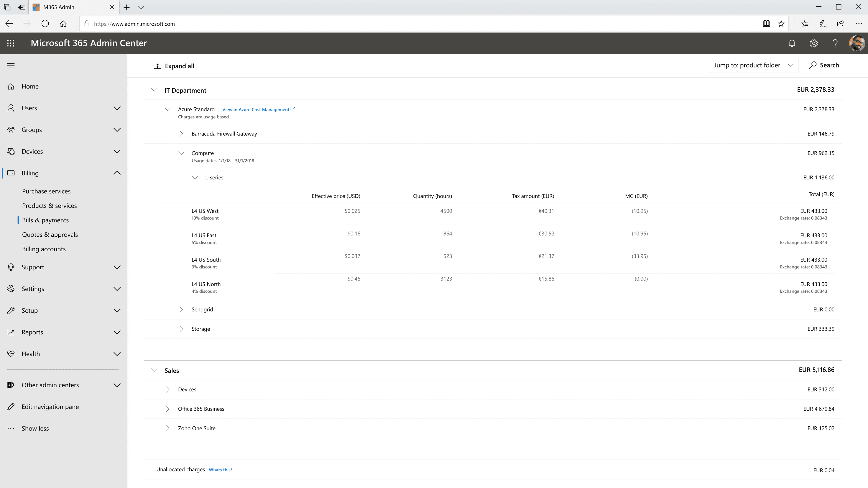
Task: Collapse the L-series section
Action: pos(195,177)
